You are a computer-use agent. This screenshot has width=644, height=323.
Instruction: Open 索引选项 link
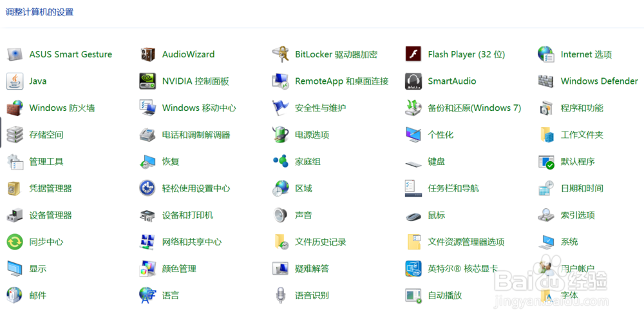578,215
